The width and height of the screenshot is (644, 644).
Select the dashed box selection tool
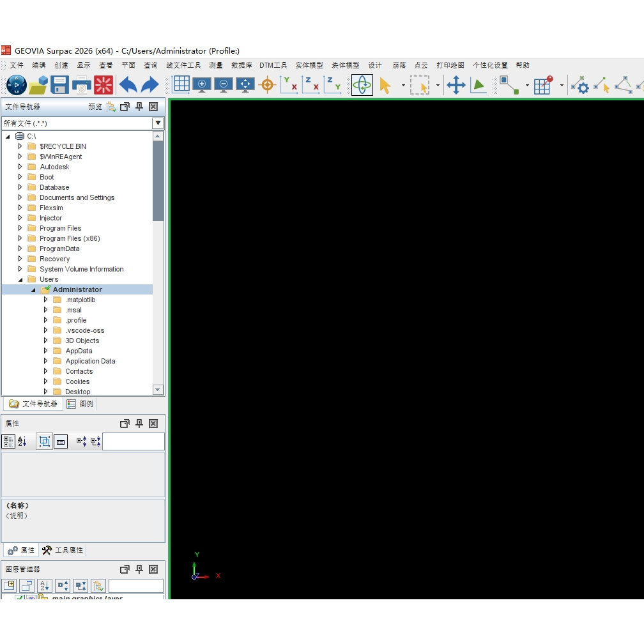[x=420, y=85]
